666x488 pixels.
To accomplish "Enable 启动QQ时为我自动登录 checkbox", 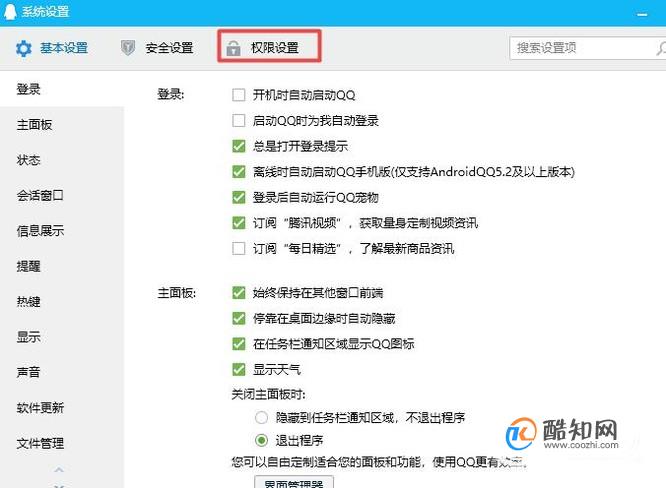I will point(239,121).
